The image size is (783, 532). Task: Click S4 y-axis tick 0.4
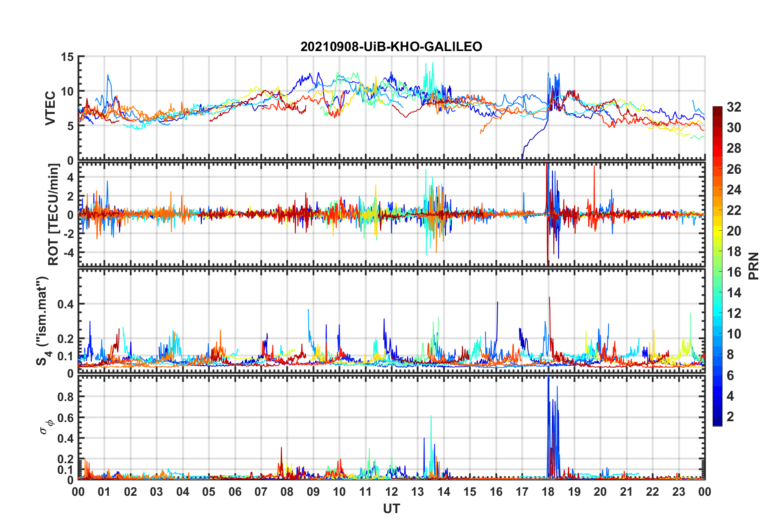[65, 304]
